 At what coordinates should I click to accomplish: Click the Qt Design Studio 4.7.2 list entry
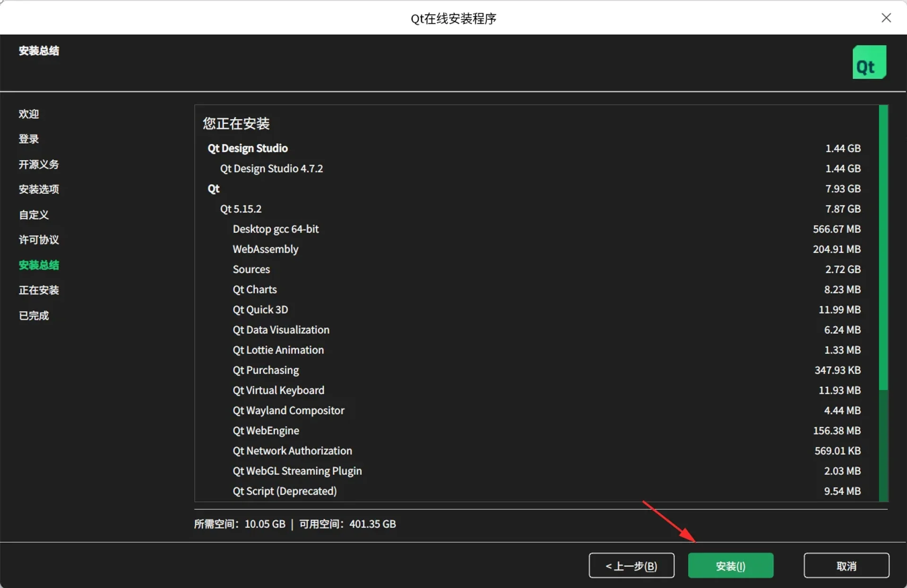point(272,168)
